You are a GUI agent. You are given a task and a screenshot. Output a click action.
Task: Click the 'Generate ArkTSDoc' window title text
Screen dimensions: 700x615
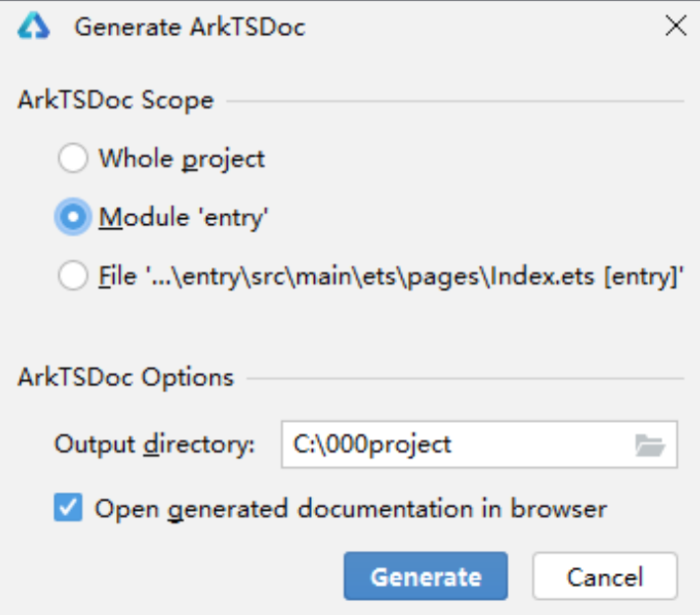pyautogui.click(x=190, y=28)
